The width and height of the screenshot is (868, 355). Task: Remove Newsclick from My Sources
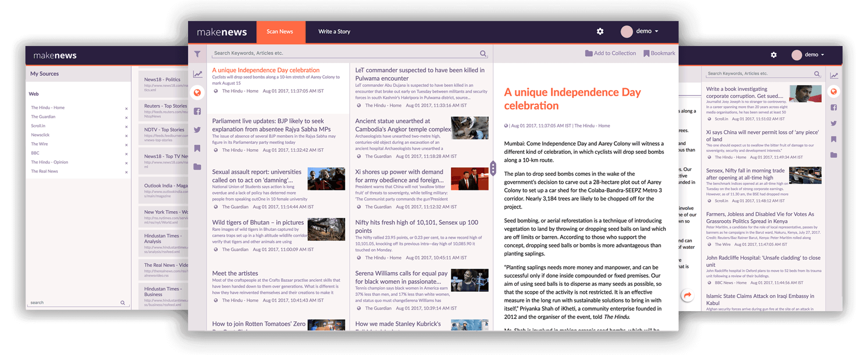click(x=126, y=136)
